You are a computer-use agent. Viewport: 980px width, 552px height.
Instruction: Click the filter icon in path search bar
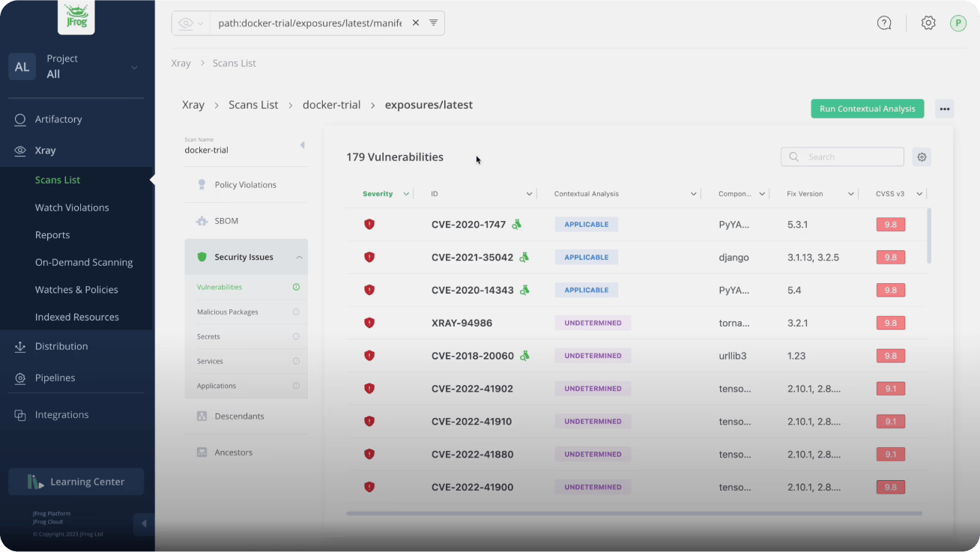click(433, 23)
